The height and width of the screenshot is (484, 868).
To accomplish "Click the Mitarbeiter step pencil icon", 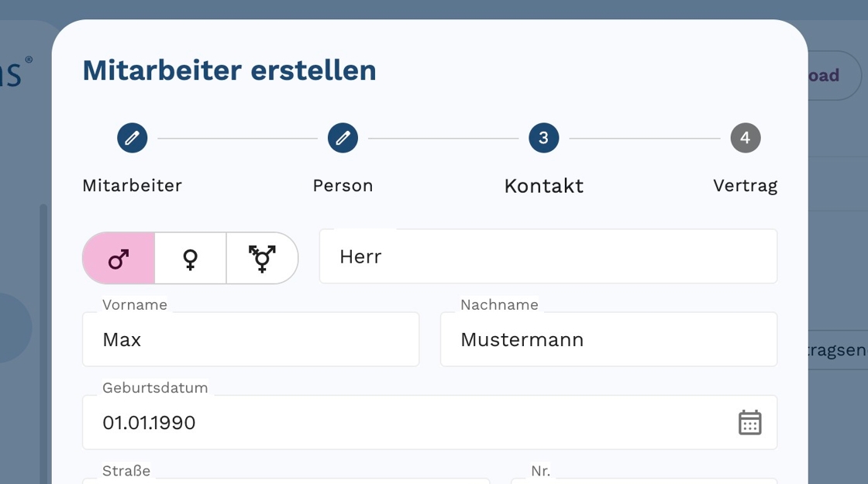I will click(133, 138).
